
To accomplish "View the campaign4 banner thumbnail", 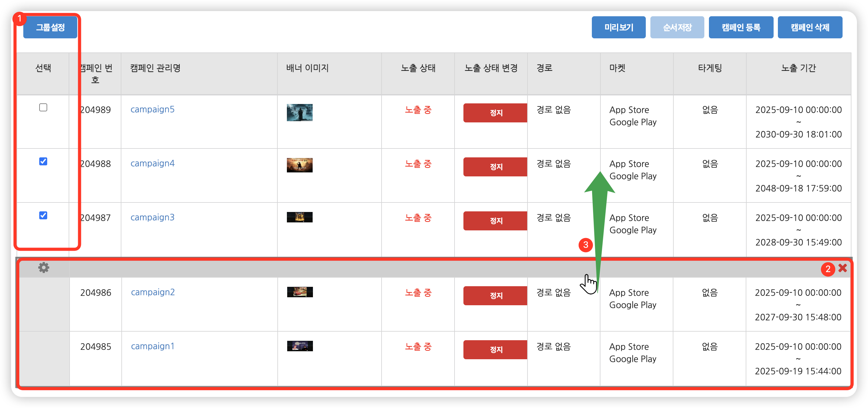I will (x=299, y=165).
